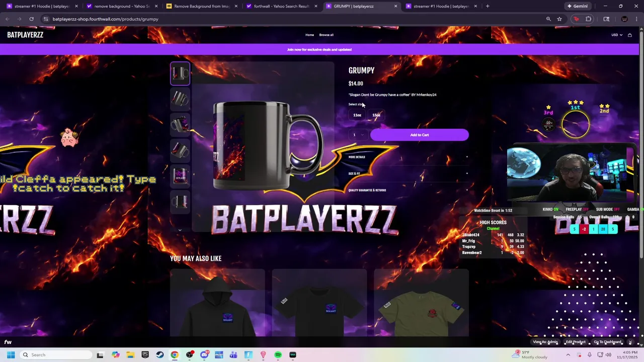Click the Fourthwall fw logo in admin bar
Image resolution: width=644 pixels, height=362 pixels.
[x=8, y=342]
